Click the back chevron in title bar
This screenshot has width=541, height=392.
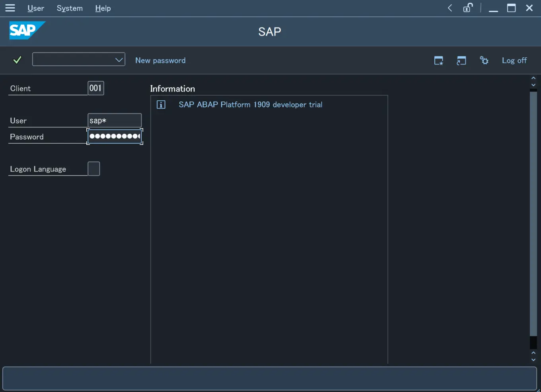pyautogui.click(x=450, y=8)
